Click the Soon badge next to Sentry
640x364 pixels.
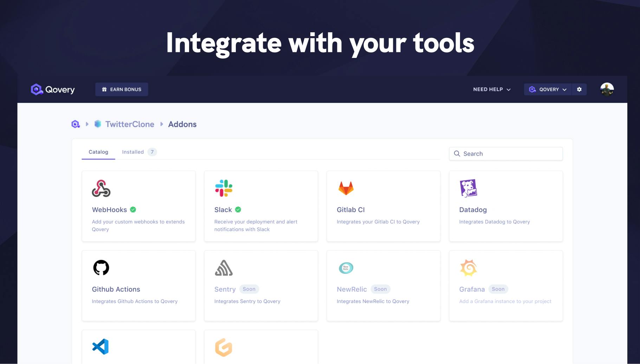249,289
